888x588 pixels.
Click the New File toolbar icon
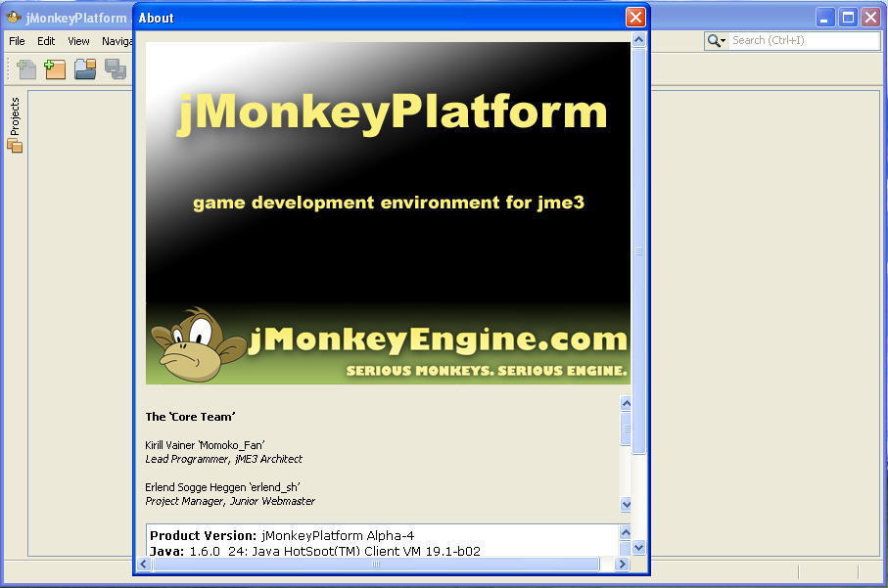tap(26, 69)
